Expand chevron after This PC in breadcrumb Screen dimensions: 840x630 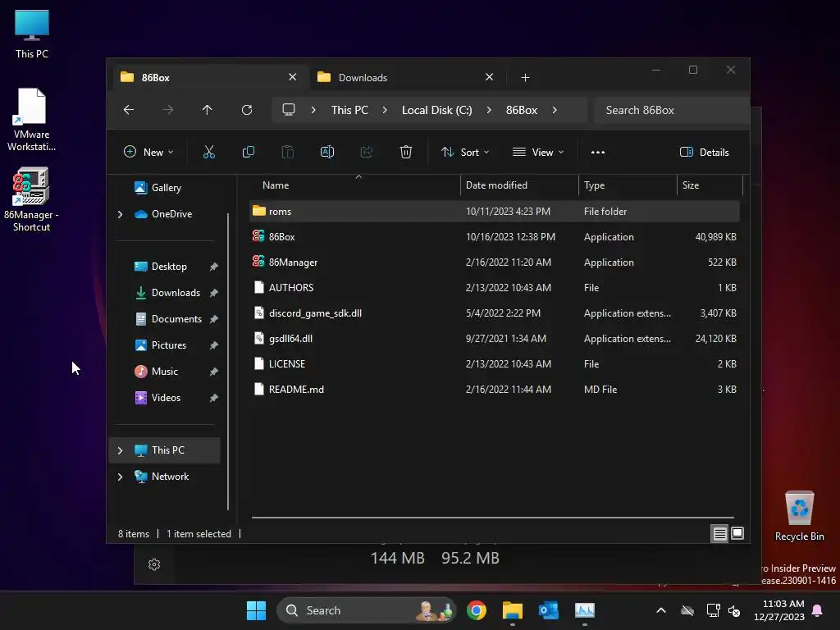tap(385, 110)
